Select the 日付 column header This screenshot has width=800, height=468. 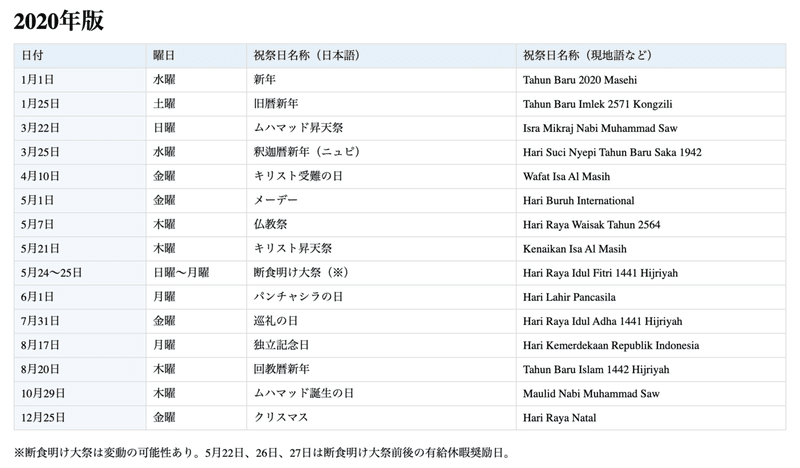tap(80, 55)
